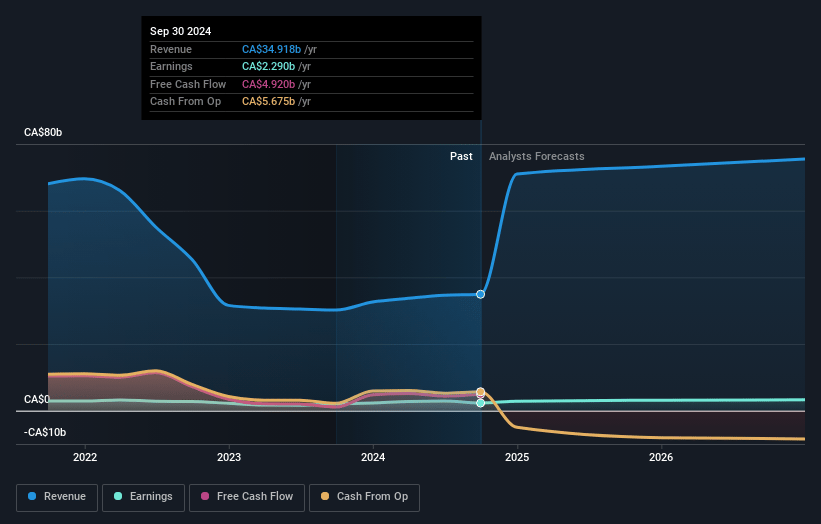The height and width of the screenshot is (524, 821).
Task: Toggle the Revenue series legend button
Action: pyautogui.click(x=57, y=497)
